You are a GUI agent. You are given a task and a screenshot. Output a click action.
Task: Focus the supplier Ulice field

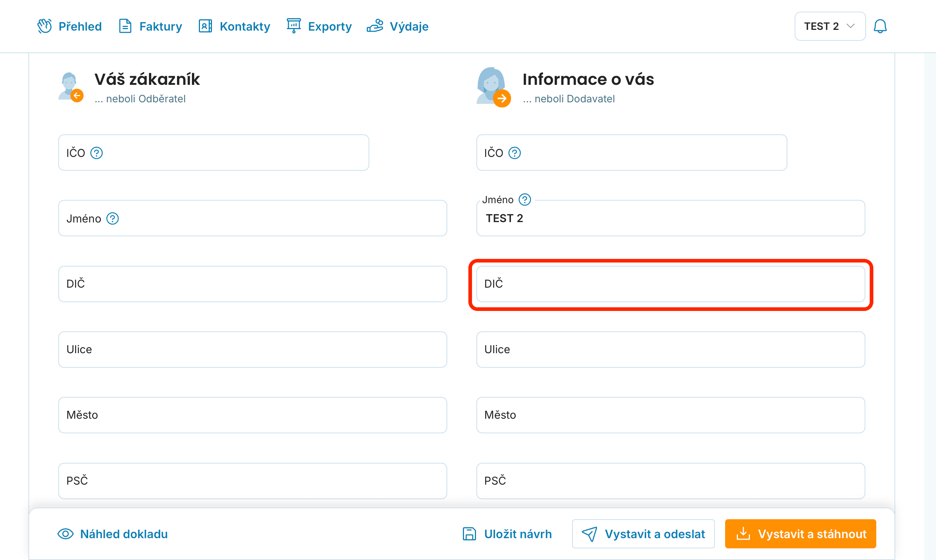pos(670,350)
